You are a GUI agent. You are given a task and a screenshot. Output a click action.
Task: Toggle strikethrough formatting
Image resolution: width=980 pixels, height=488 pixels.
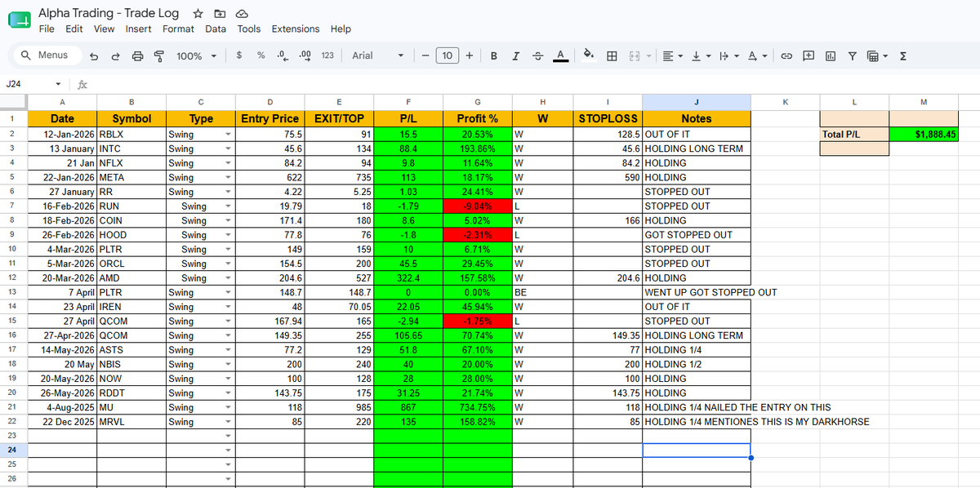pyautogui.click(x=537, y=55)
